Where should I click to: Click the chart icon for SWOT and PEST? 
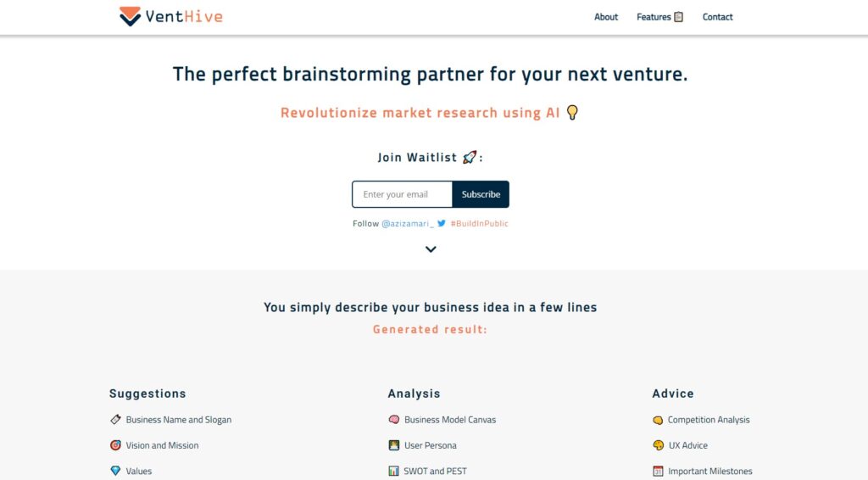393,472
